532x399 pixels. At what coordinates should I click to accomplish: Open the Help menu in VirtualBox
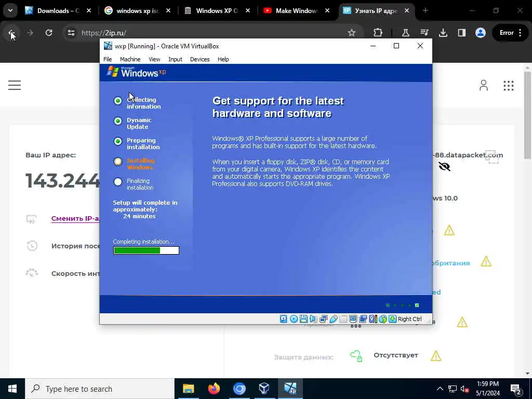point(223,59)
